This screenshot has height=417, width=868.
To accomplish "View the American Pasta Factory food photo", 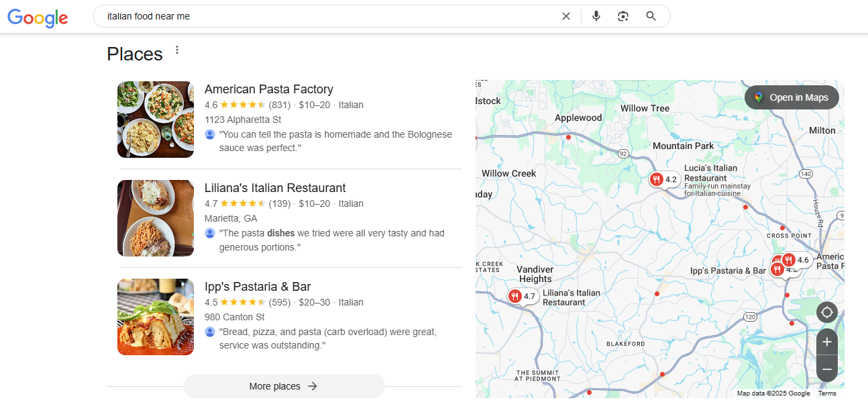I will tap(156, 120).
